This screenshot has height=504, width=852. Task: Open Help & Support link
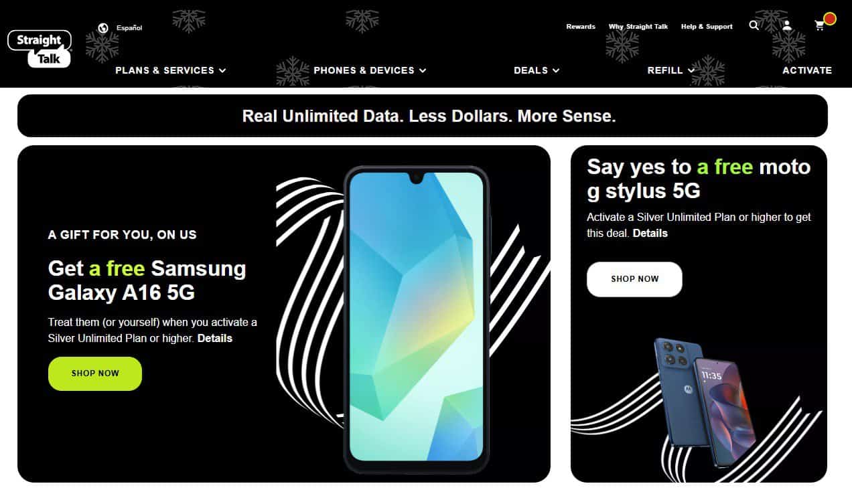click(707, 27)
